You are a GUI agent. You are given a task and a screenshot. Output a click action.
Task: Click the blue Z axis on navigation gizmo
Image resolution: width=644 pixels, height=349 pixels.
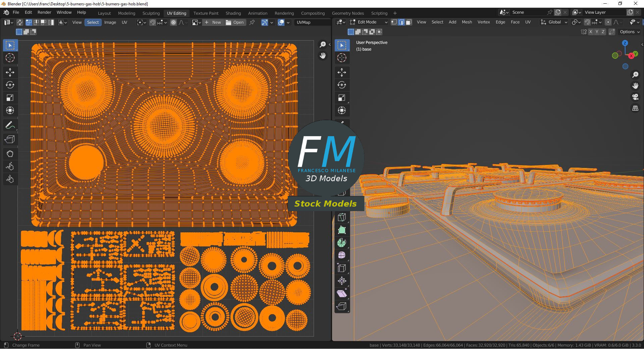point(625,43)
